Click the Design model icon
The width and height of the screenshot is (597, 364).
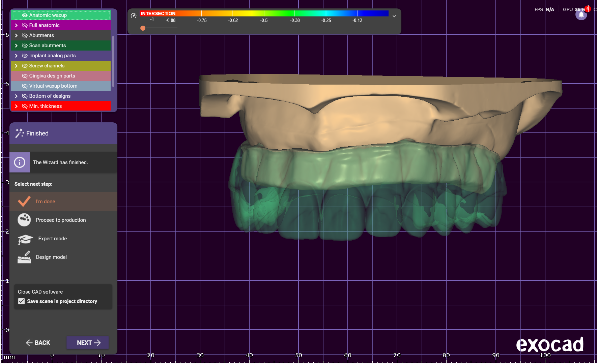click(24, 257)
